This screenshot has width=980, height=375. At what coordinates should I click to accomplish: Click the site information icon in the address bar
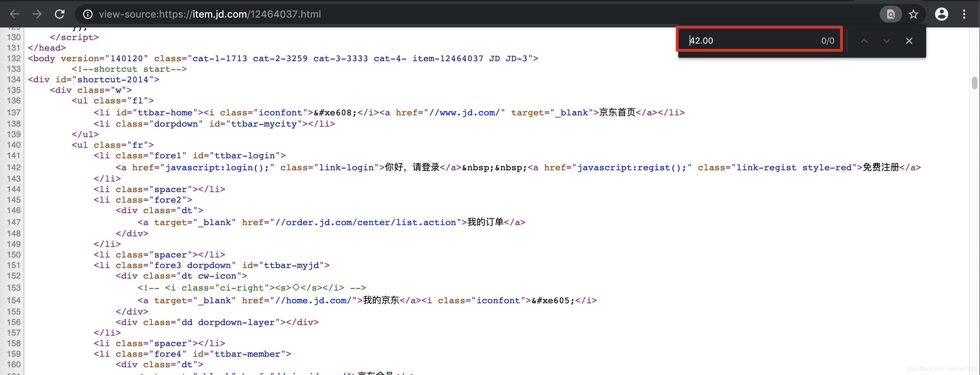click(x=88, y=14)
